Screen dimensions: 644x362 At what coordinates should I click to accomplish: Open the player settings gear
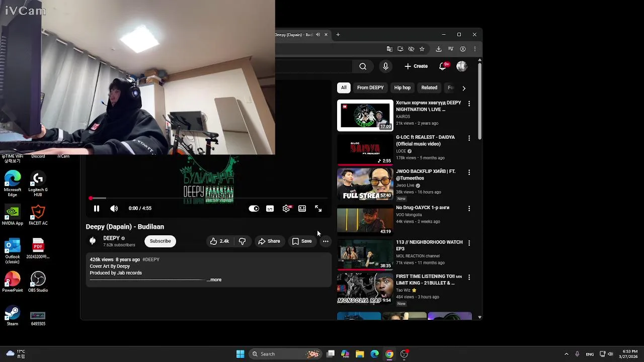(286, 208)
